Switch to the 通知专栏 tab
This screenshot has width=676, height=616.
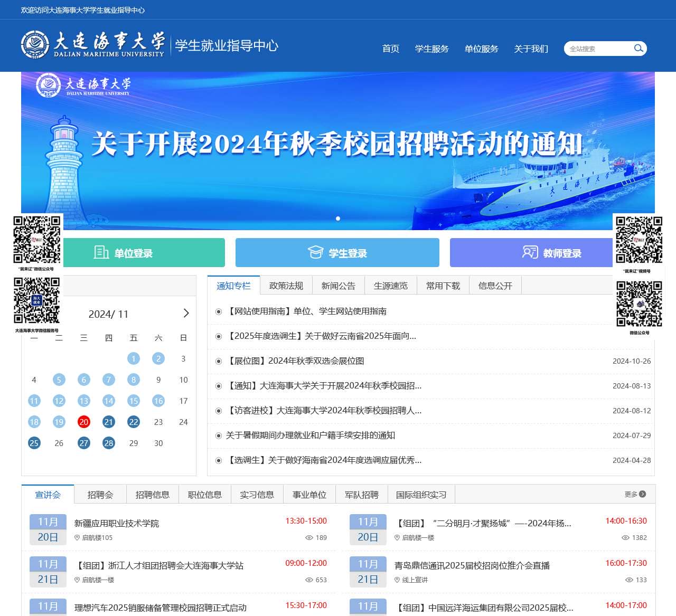coord(233,286)
